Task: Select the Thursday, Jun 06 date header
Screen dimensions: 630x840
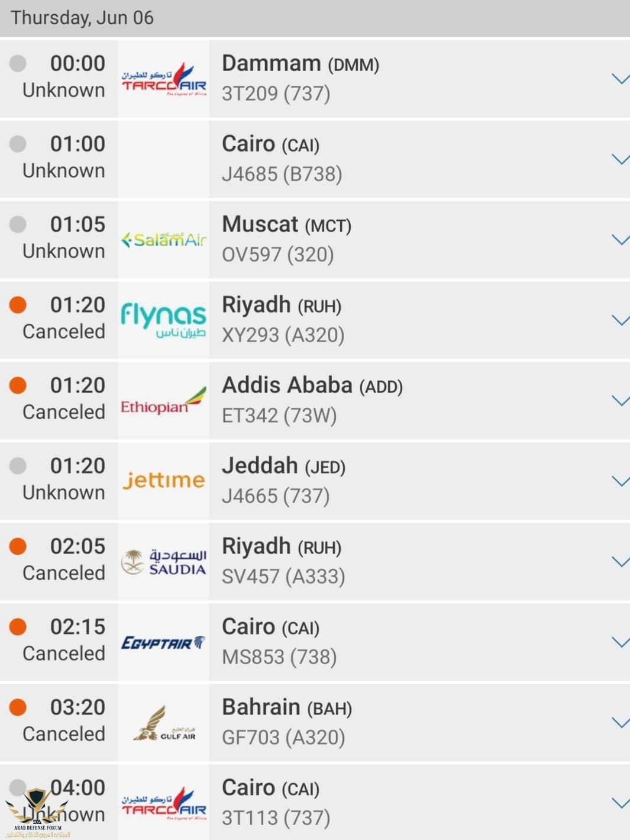Action: coord(315,18)
